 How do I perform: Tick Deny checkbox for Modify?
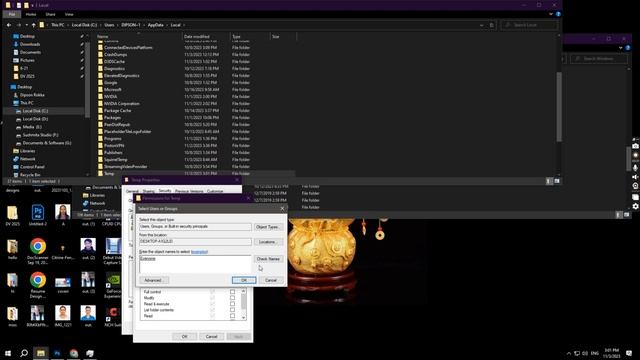[x=232, y=298]
